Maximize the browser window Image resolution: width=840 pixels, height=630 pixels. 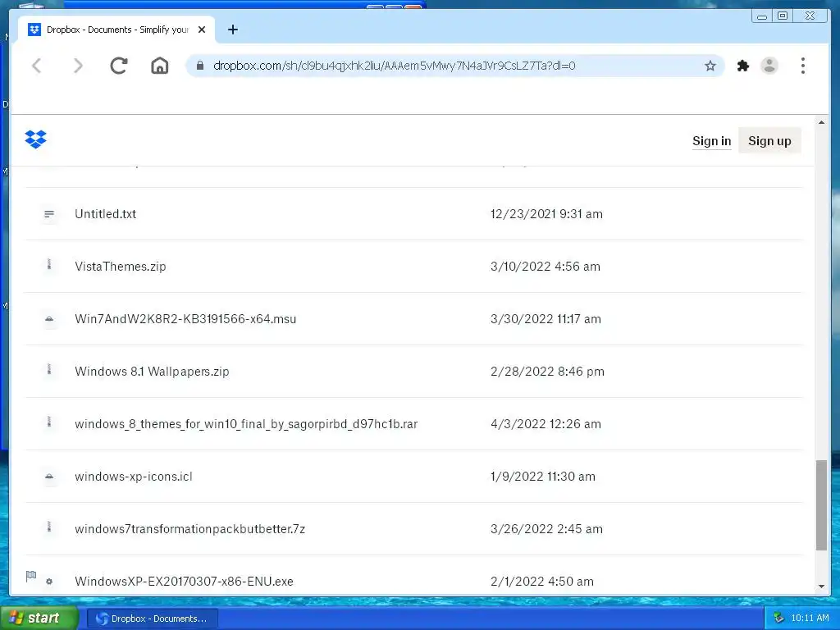pos(783,16)
